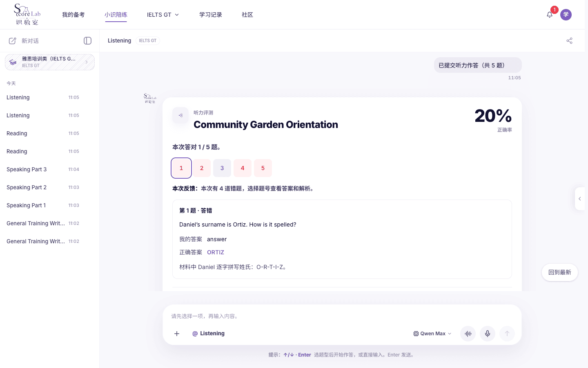Add attachment with the plus button
Viewport: 588px width, 368px height.
click(x=177, y=334)
